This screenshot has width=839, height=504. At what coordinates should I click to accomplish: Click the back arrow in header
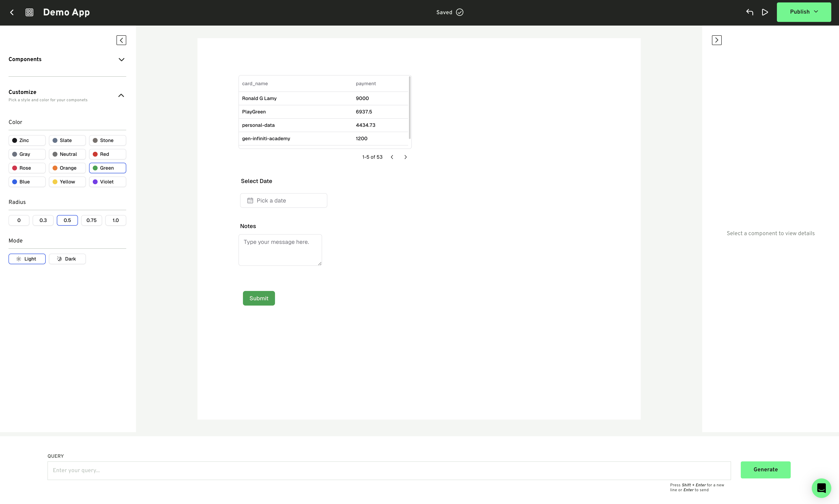coord(12,13)
